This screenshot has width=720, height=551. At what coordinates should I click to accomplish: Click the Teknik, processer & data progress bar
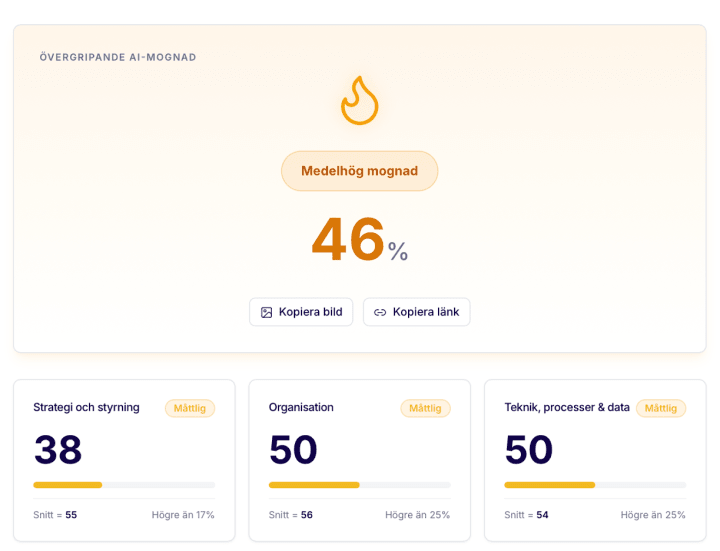point(595,485)
